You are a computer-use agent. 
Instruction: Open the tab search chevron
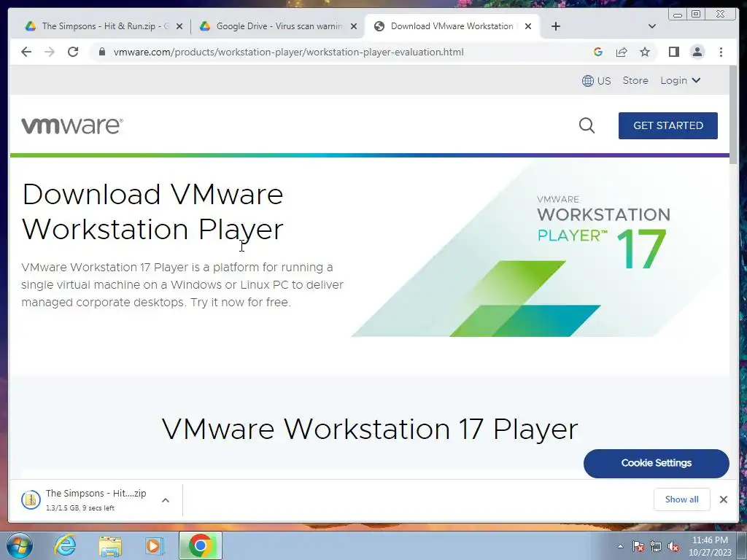point(652,26)
